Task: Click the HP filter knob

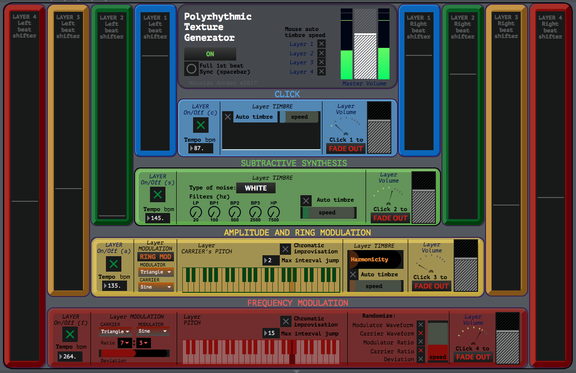Action: [274, 212]
